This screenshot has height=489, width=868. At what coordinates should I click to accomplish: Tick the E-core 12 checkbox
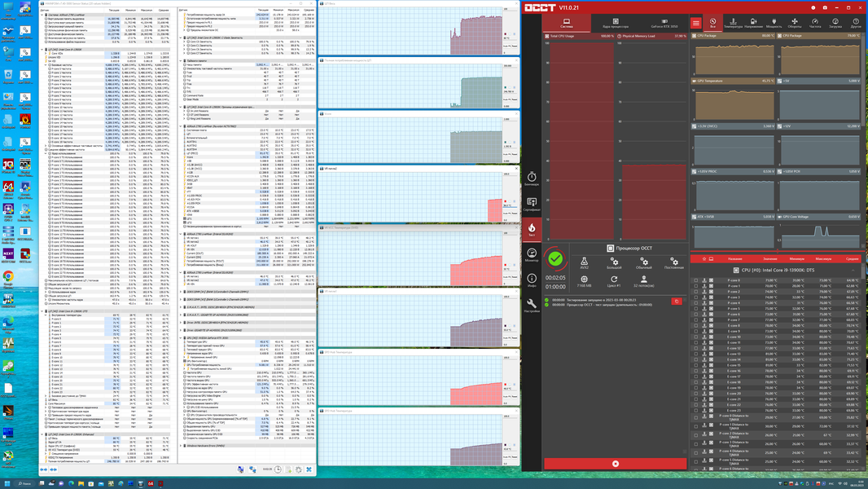coord(696,348)
